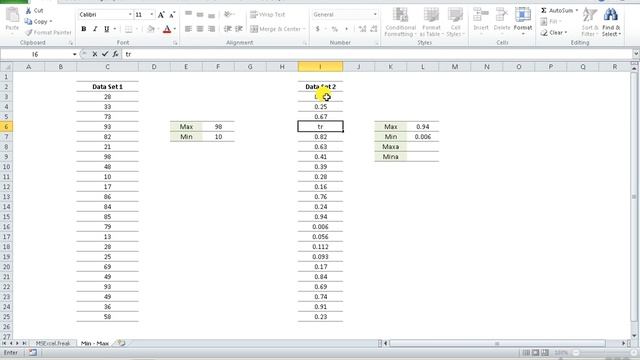Screen dimensions: 640x360
Task: Align text left
Action: pos(188,29)
